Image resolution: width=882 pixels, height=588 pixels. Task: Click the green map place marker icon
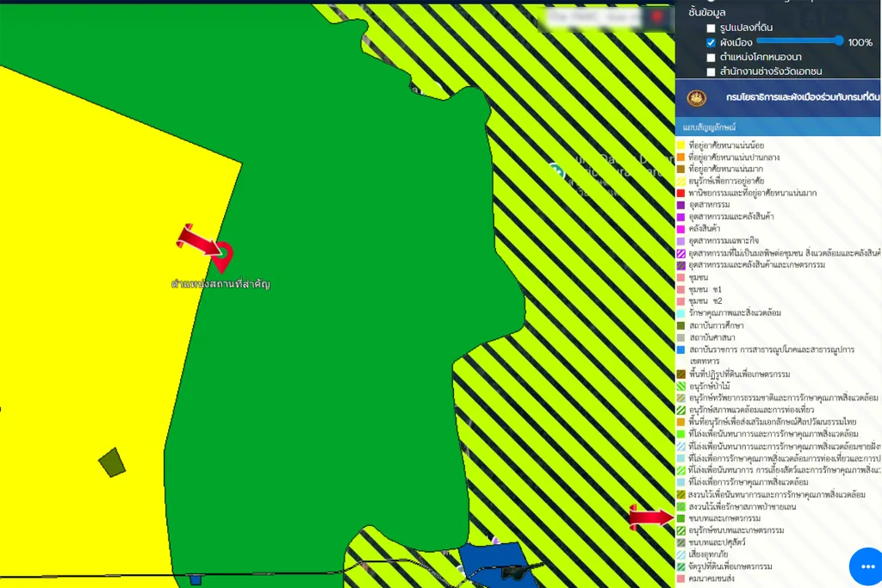(556, 170)
